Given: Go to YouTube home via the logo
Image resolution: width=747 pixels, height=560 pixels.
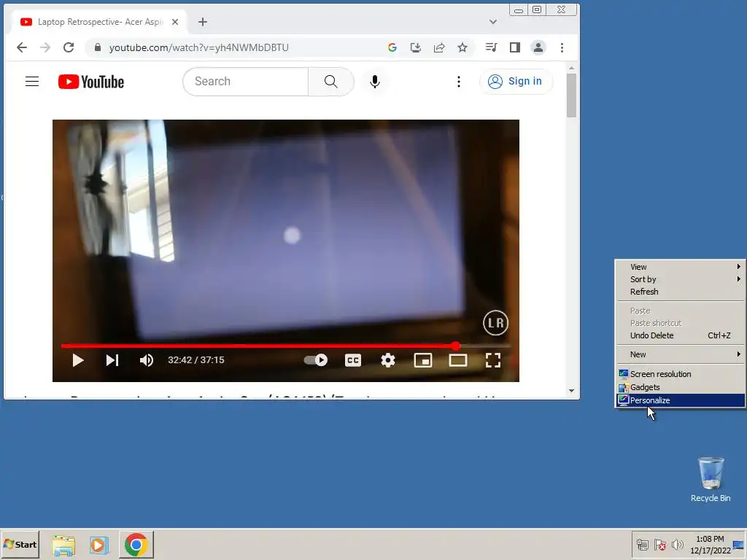Looking at the screenshot, I should click(x=91, y=82).
